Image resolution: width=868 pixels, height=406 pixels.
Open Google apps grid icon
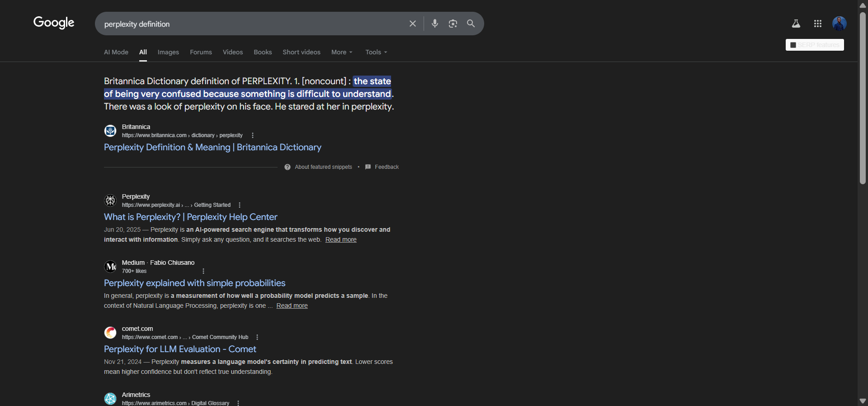[818, 24]
